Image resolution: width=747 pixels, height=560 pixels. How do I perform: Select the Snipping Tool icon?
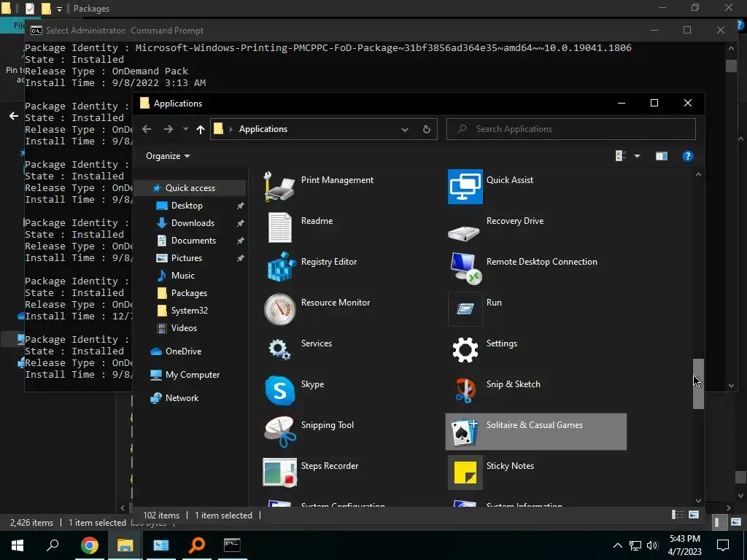click(x=279, y=432)
